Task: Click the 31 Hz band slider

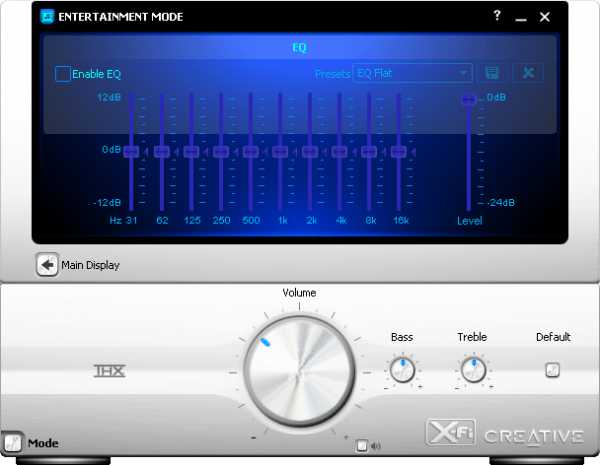Action: pyautogui.click(x=131, y=152)
